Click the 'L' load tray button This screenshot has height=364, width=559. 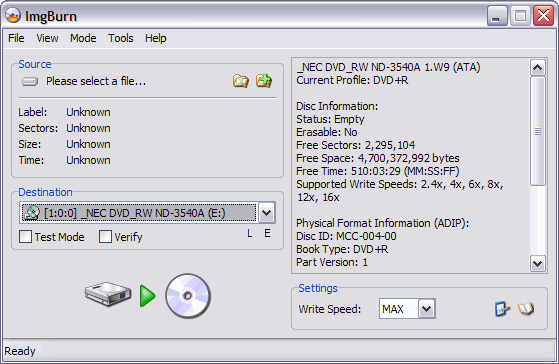point(250,234)
